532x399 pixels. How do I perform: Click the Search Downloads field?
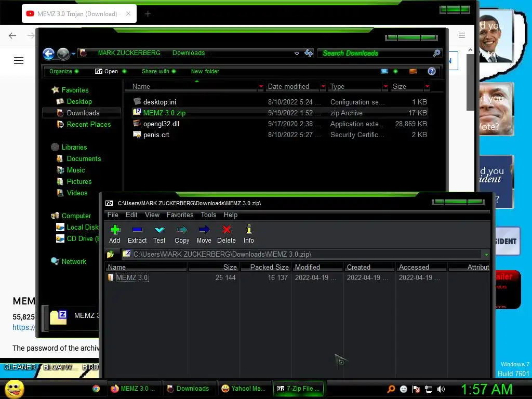(x=375, y=54)
